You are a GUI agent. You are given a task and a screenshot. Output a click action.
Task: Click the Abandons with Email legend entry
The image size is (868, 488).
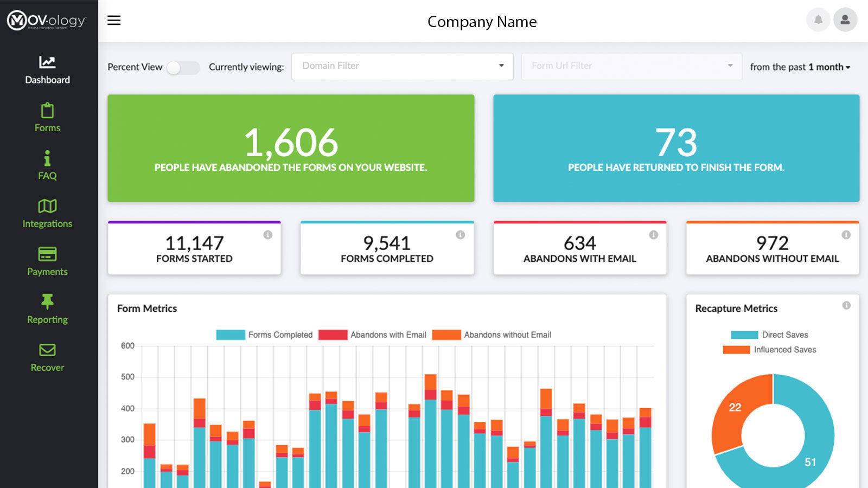pyautogui.click(x=387, y=335)
